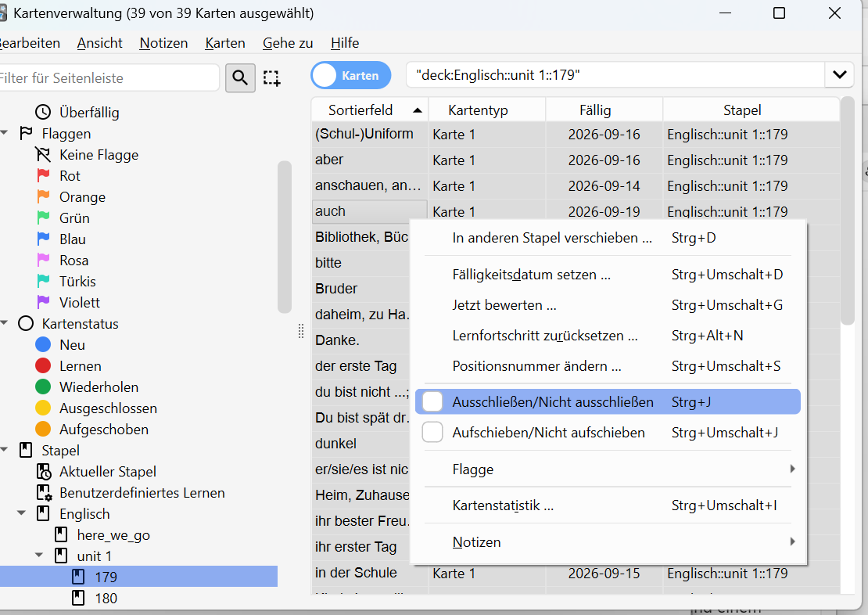Choose the Türkis flag icon
The image size is (868, 615).
(43, 281)
